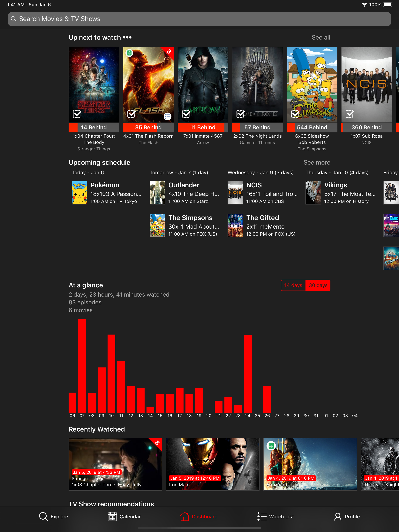Image resolution: width=399 pixels, height=532 pixels.
Task: Click Vikings 5x17 The Most Te... entry
Action: [x=341, y=193]
